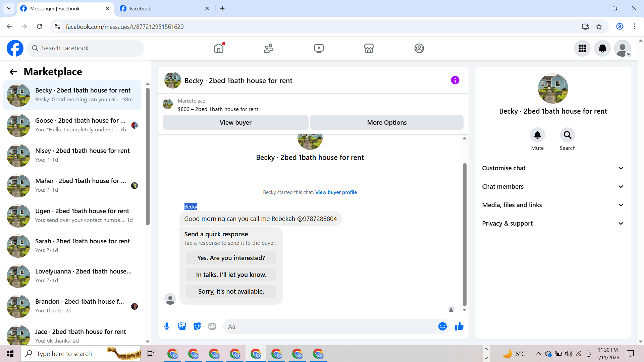Send quick response "Sorry, it's not available."
644x362 pixels.
pos(231,291)
